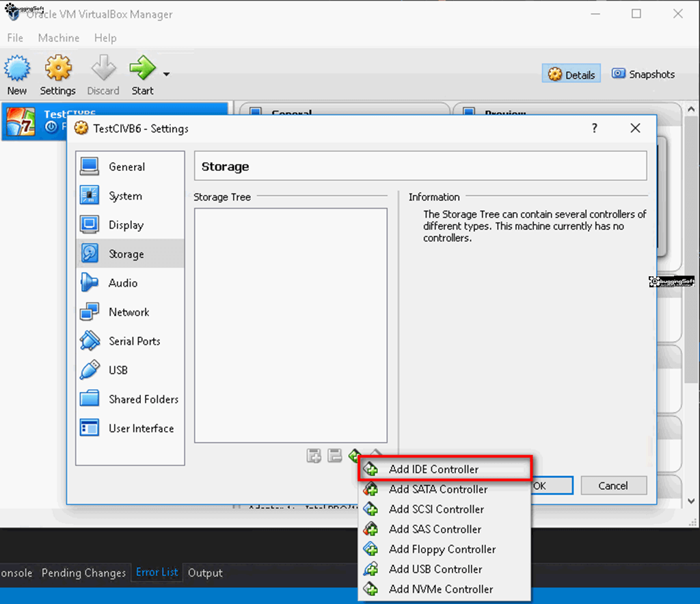Switch to the Error List tab
The width and height of the screenshot is (700, 604).
(157, 573)
